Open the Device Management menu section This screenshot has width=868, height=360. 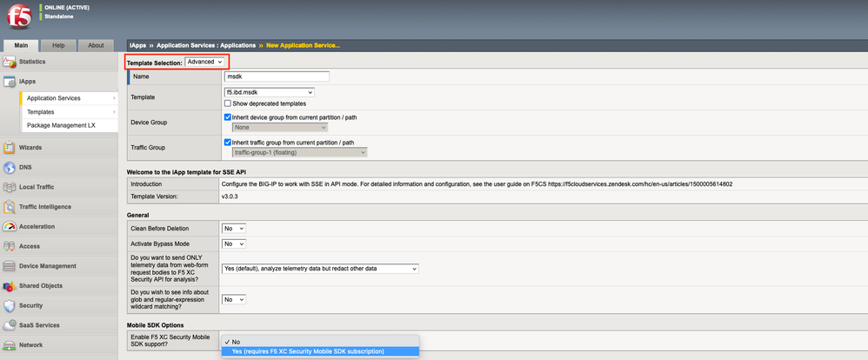pos(59,266)
